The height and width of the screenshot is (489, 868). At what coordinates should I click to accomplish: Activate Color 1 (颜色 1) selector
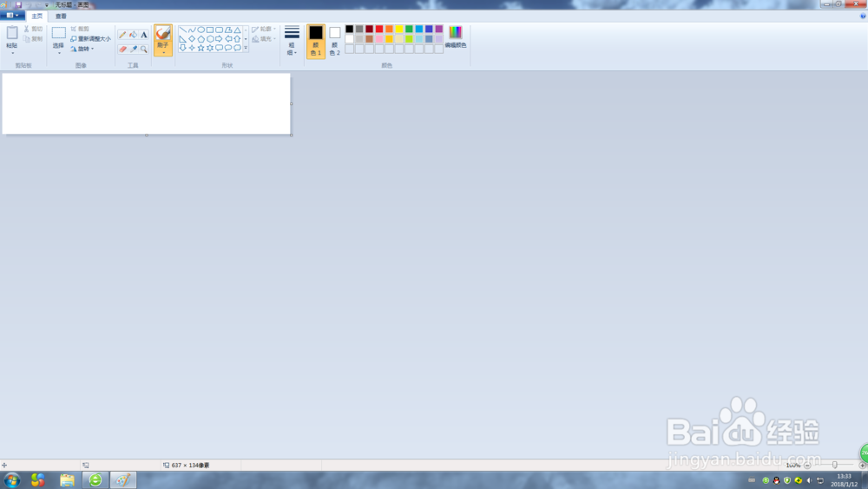coord(316,41)
